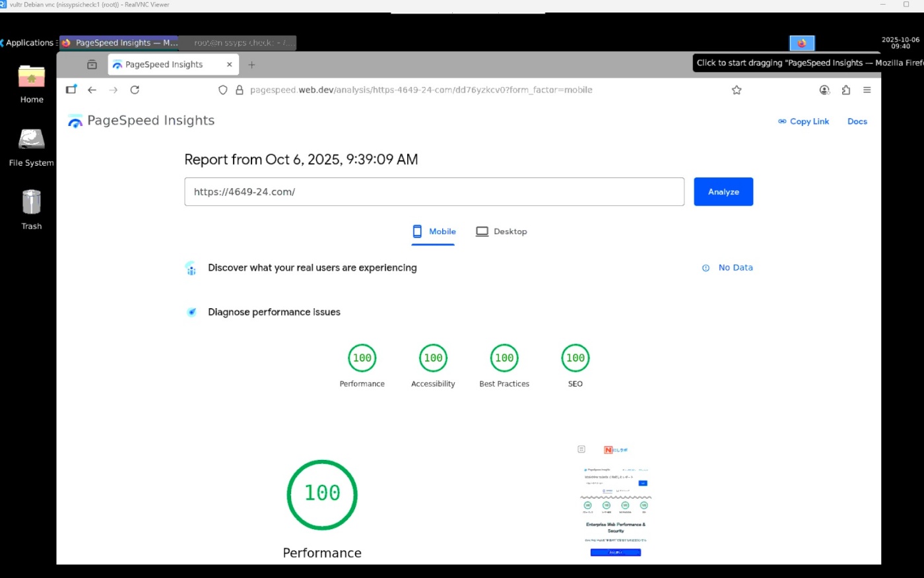Click the URL field showing https://4649-24.com/
The image size is (924, 578).
click(434, 191)
